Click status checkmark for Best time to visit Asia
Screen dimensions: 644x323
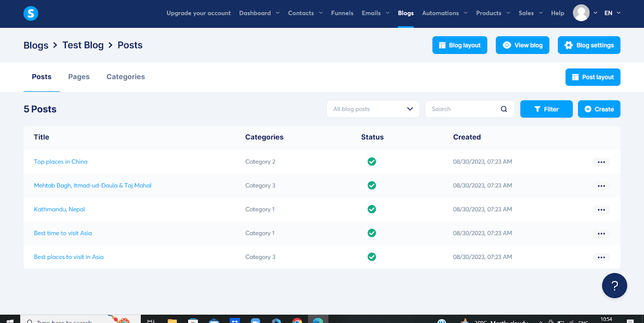[372, 233]
